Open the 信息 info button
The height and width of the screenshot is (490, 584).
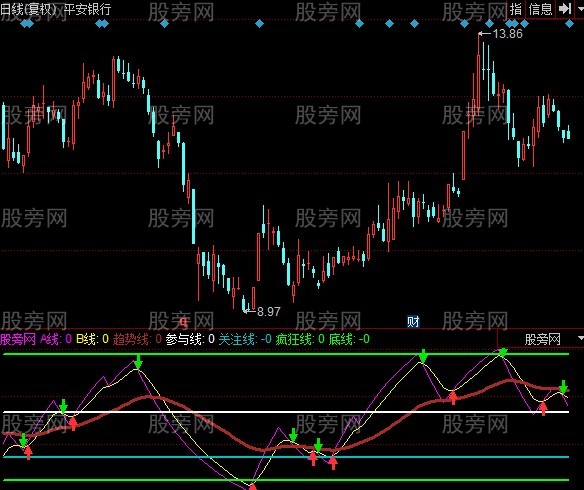coord(540,9)
